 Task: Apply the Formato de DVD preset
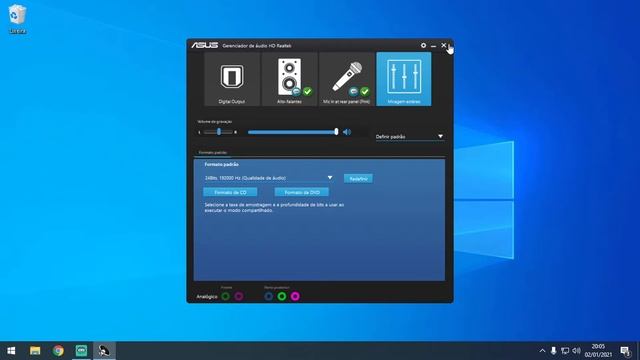tap(302, 192)
